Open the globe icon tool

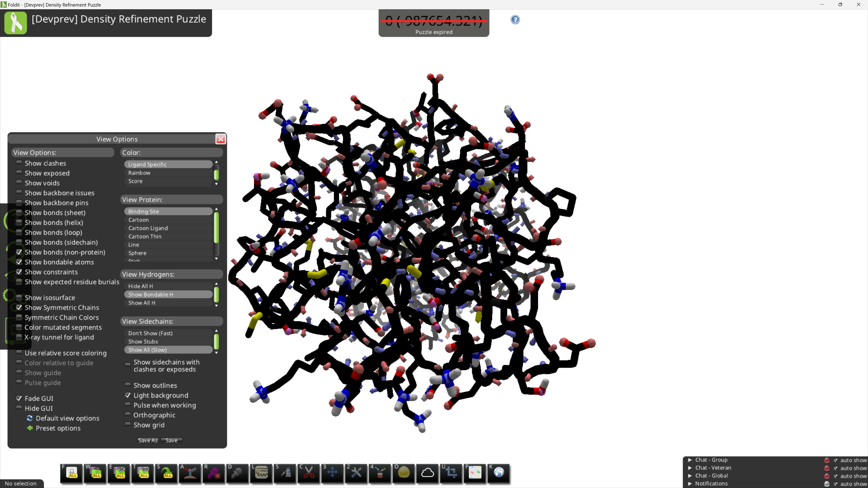499,473
